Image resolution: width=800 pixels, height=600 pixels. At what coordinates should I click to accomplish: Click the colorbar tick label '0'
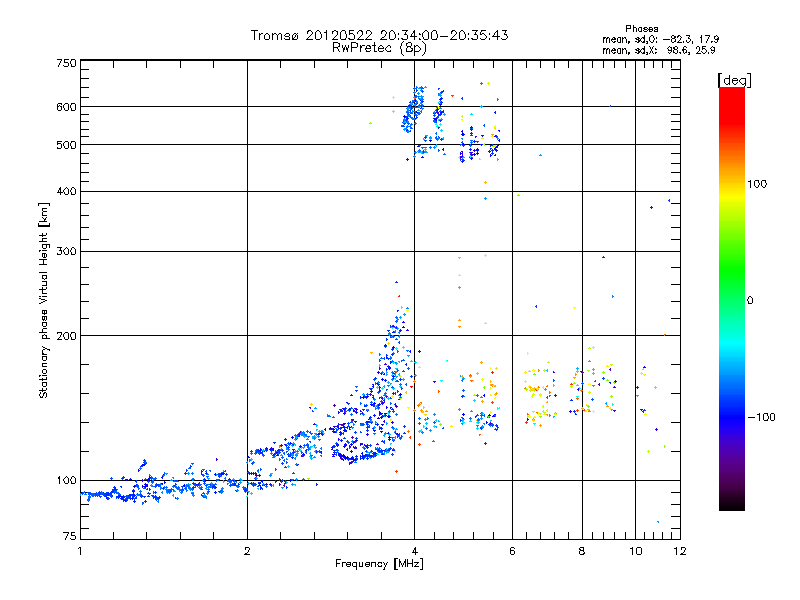point(750,301)
